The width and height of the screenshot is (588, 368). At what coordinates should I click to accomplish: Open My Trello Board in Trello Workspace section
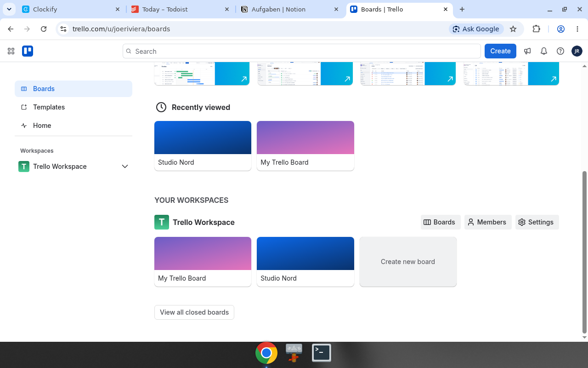click(203, 262)
